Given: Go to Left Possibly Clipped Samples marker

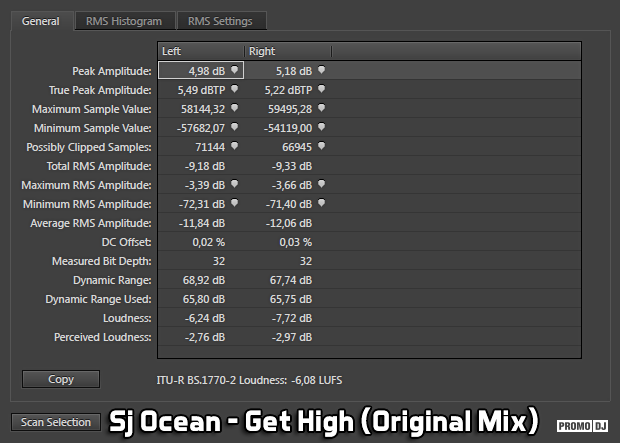Looking at the screenshot, I should (x=234, y=146).
